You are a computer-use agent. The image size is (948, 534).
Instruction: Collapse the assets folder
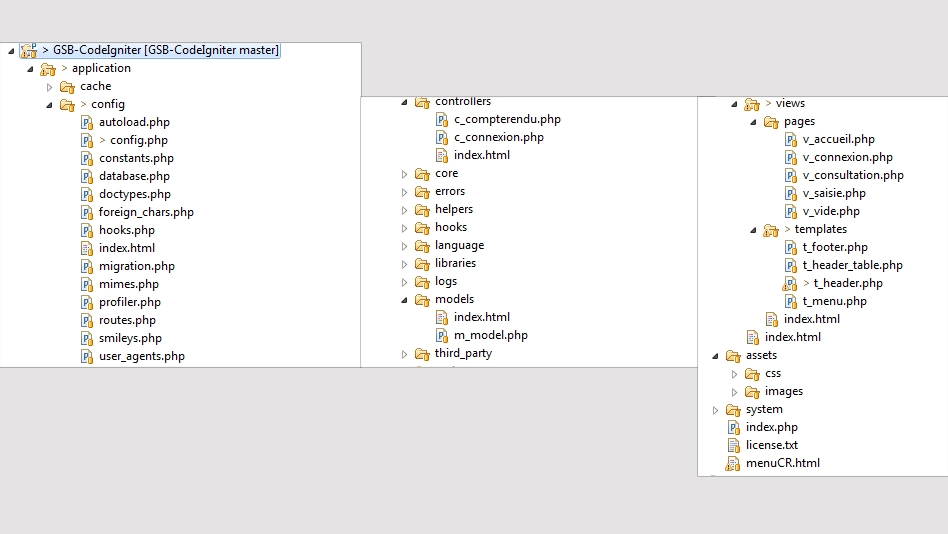coord(715,356)
